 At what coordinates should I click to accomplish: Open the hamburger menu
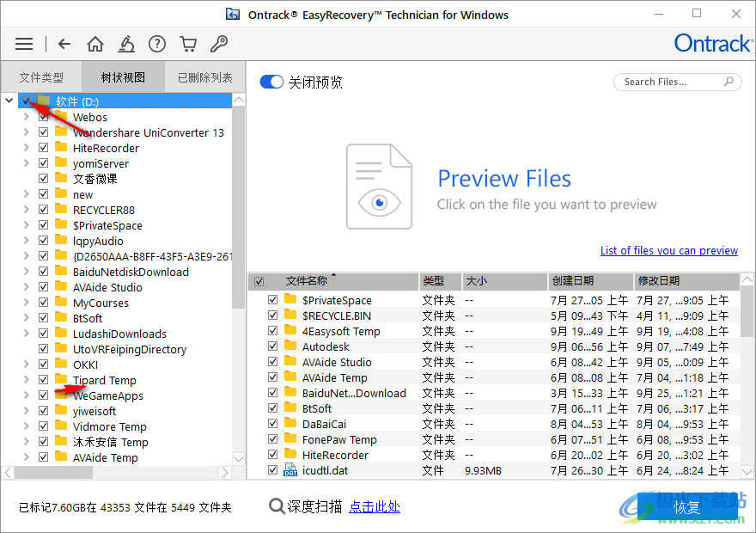pos(24,44)
